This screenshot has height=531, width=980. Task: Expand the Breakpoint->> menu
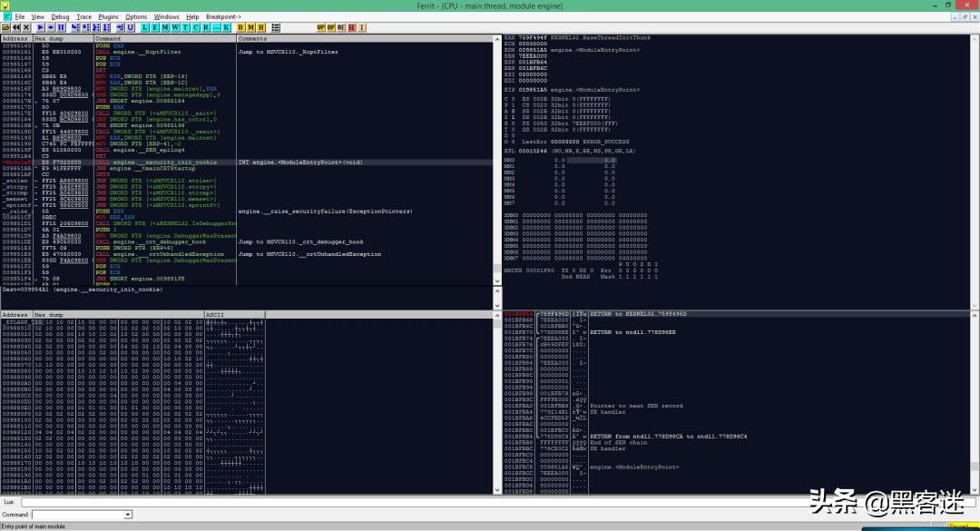click(224, 16)
